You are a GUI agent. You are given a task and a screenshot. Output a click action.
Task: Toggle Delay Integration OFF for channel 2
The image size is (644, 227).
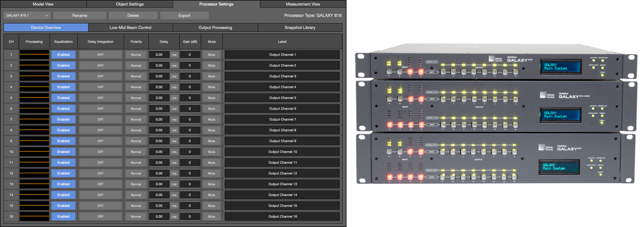[x=100, y=65]
